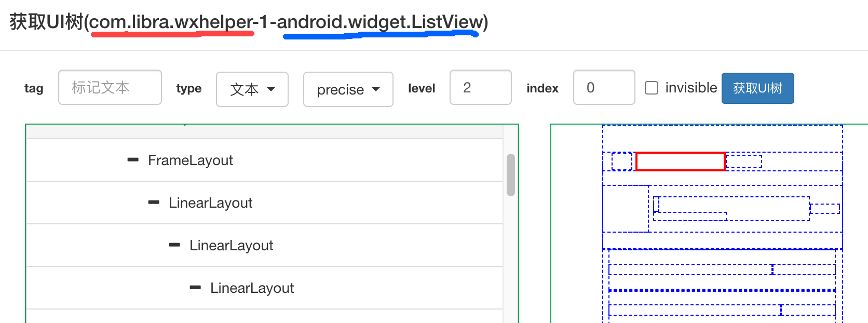This screenshot has width=868, height=323.
Task: Click the small dashed square left of red box
Action: pyautogui.click(x=621, y=161)
